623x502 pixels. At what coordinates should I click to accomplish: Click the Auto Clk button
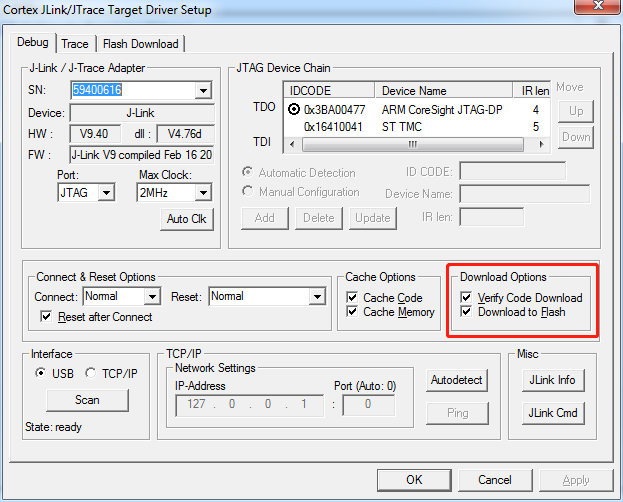point(187,219)
